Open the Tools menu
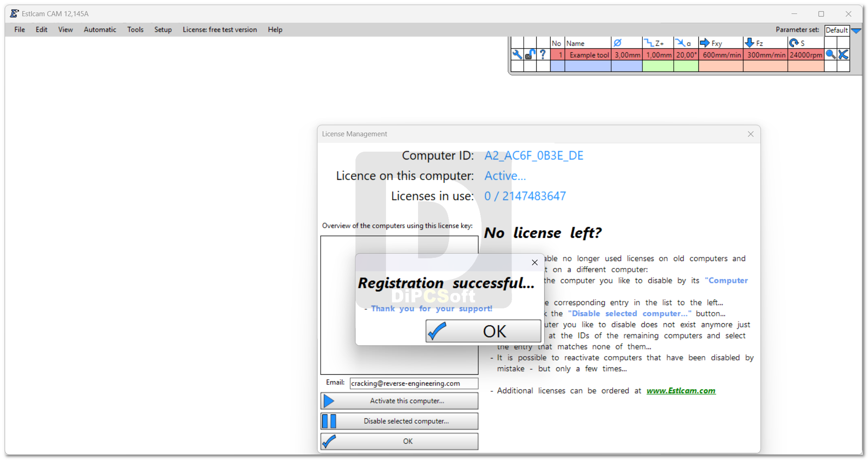Image resolution: width=868 pixels, height=460 pixels. (x=135, y=30)
